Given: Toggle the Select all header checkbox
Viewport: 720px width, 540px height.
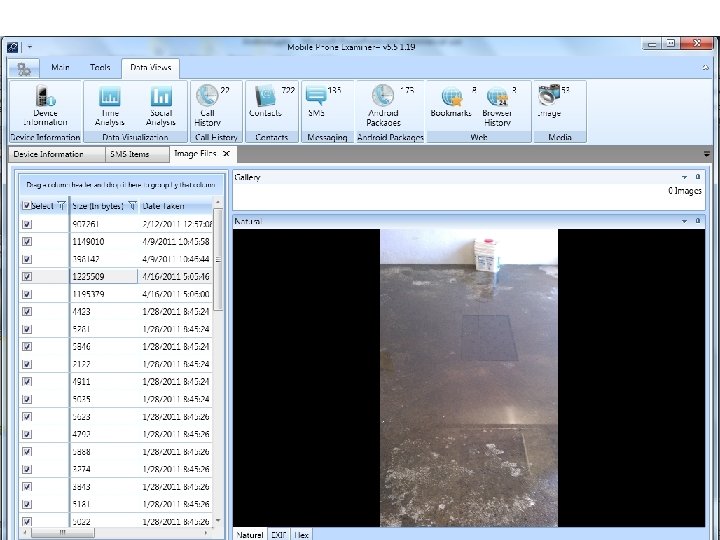Looking at the screenshot, I should pyautogui.click(x=26, y=206).
